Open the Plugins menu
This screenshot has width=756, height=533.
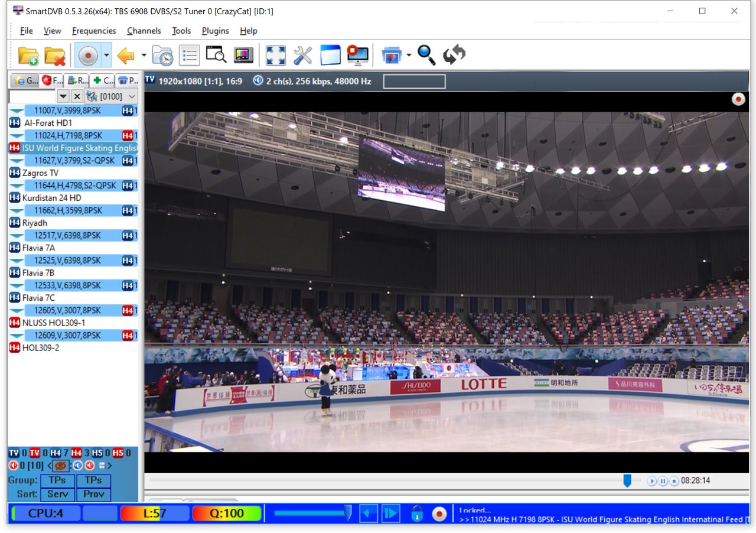coord(214,31)
